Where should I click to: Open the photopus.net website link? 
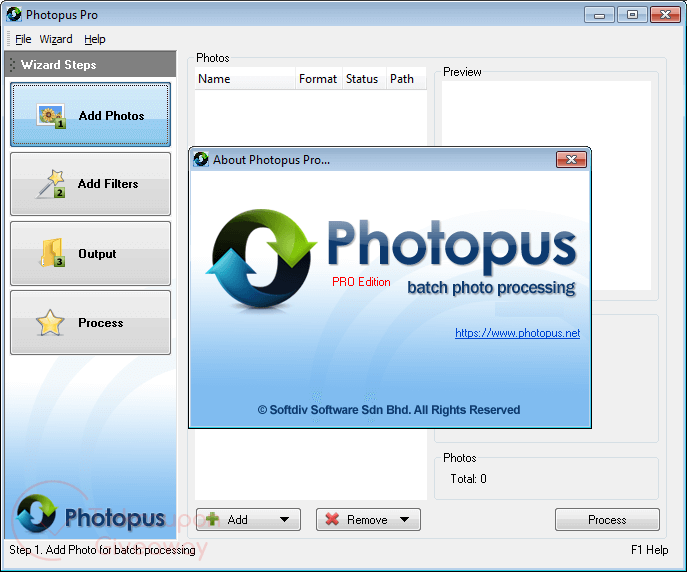pyautogui.click(x=517, y=333)
